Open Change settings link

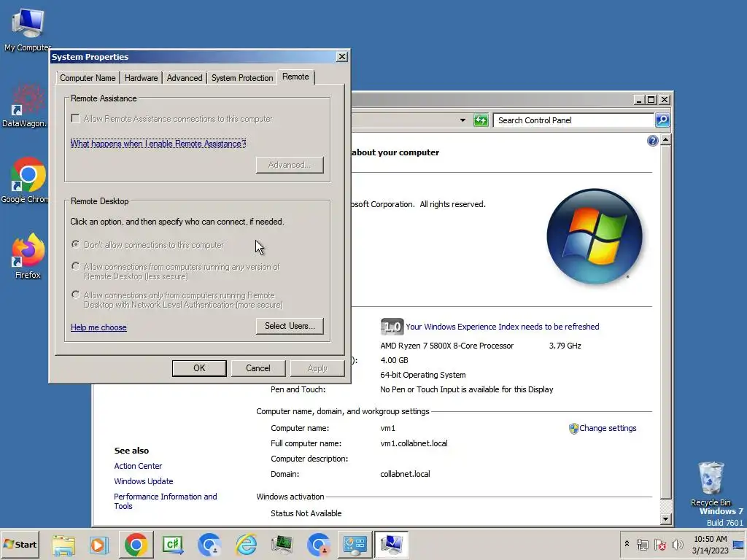click(x=608, y=428)
